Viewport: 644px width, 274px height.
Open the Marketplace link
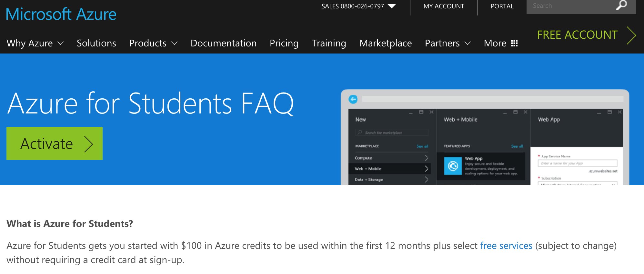point(386,43)
